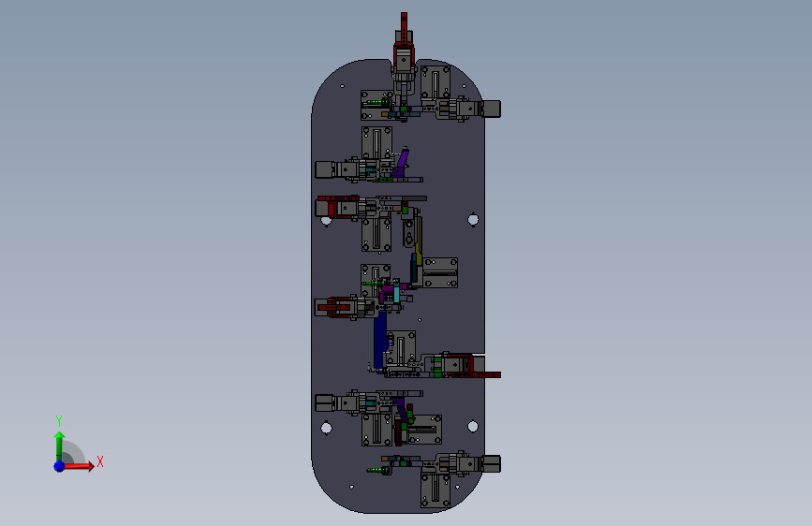Select the gray cylinder at the bottom right
Image resolution: width=812 pixels, height=526 pixels.
click(491, 464)
